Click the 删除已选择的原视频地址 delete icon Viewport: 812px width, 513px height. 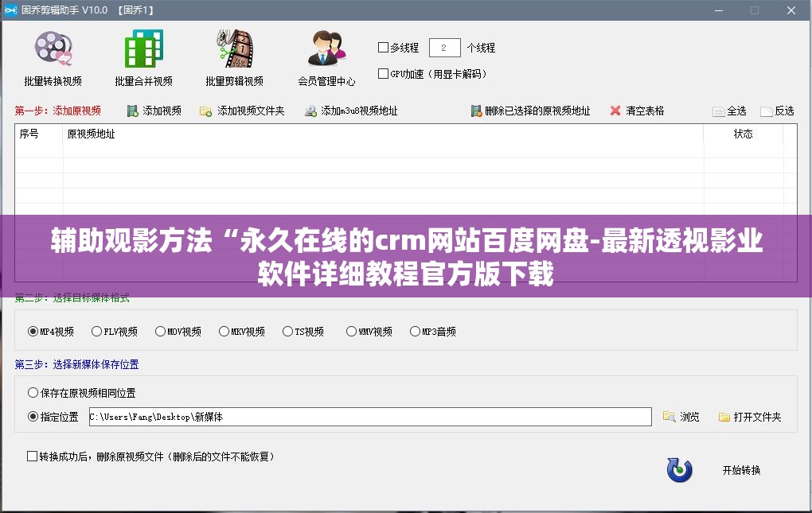tap(476, 111)
